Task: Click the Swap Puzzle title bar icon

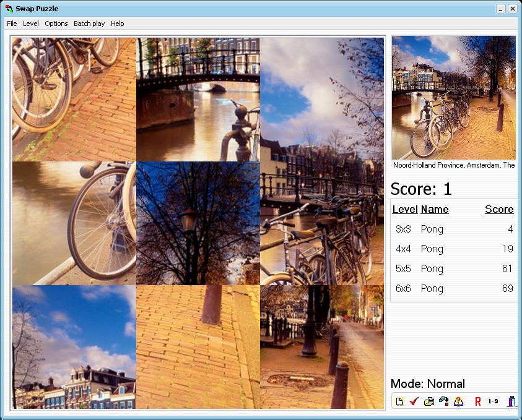Action: pyautogui.click(x=9, y=9)
